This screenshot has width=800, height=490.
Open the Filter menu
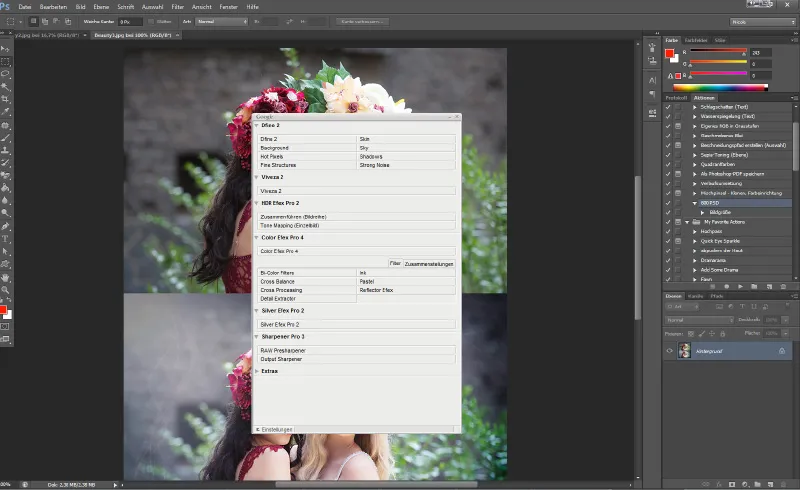pos(177,6)
